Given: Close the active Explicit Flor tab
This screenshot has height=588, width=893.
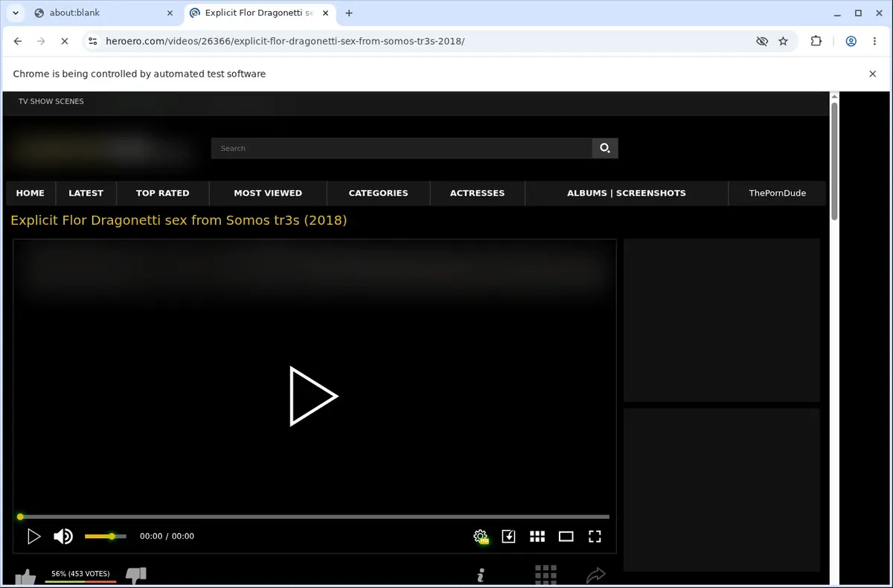Looking at the screenshot, I should pos(324,13).
